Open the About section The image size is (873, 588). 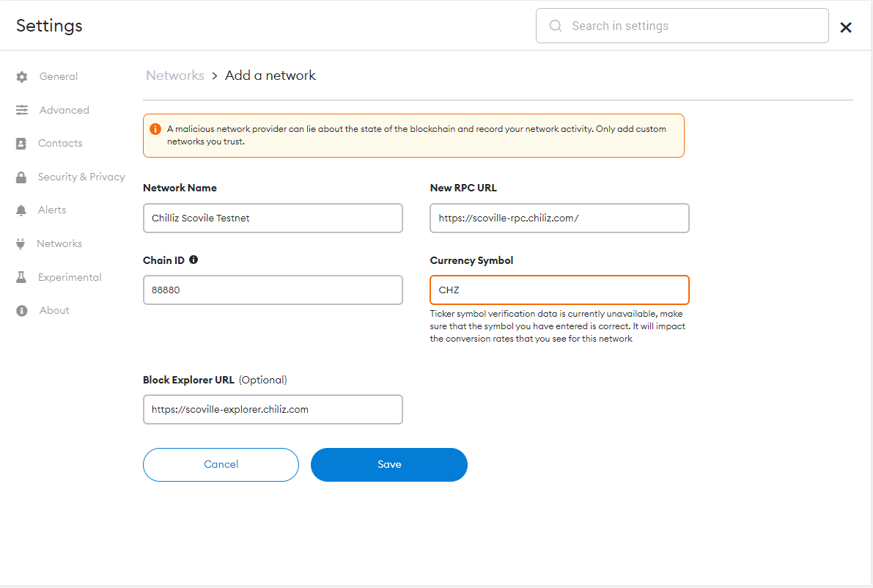tap(54, 310)
